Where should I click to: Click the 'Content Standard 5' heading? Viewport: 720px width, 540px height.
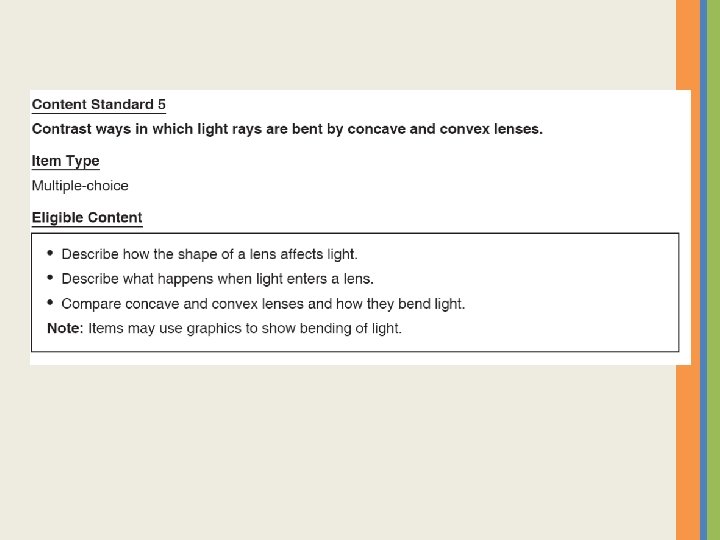[x=98, y=104]
